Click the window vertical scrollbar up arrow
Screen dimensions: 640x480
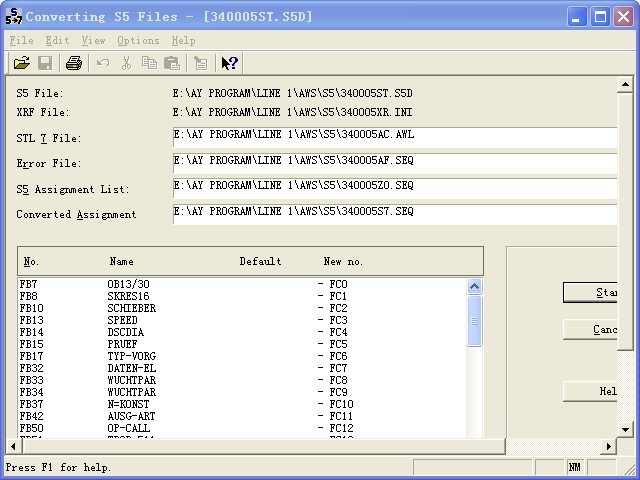(625, 84)
